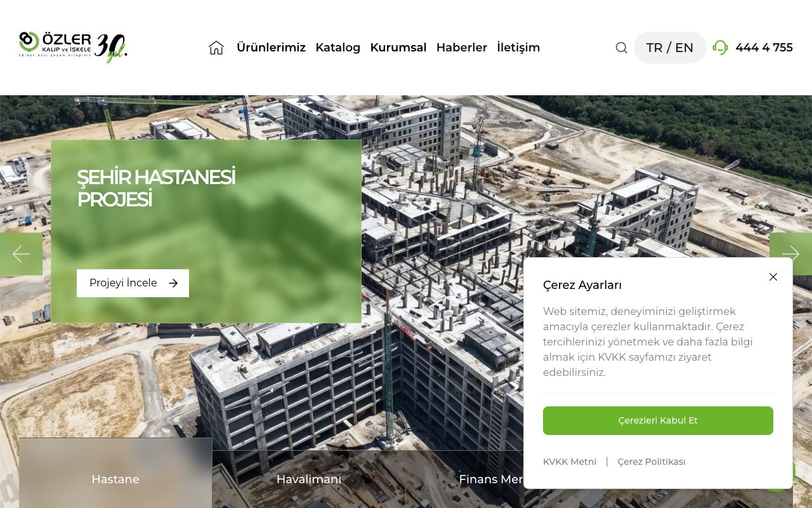
Task: Click the headset phone icon
Action: [720, 48]
